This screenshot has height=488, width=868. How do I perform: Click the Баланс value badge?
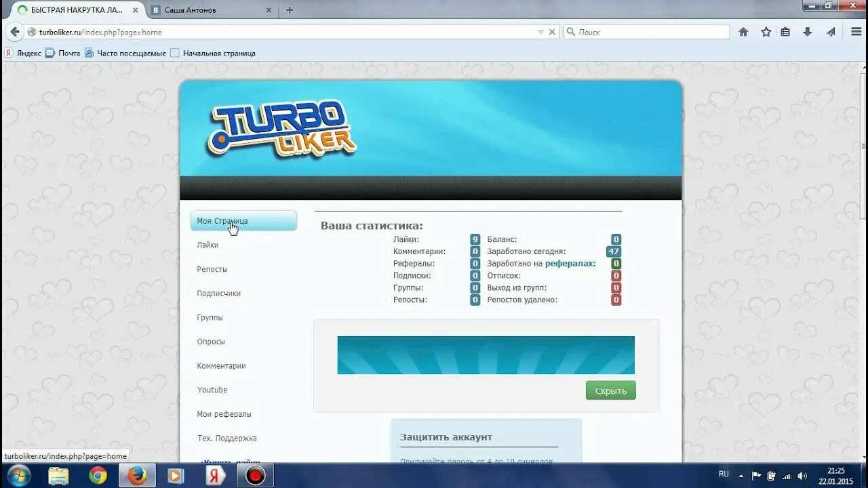616,239
